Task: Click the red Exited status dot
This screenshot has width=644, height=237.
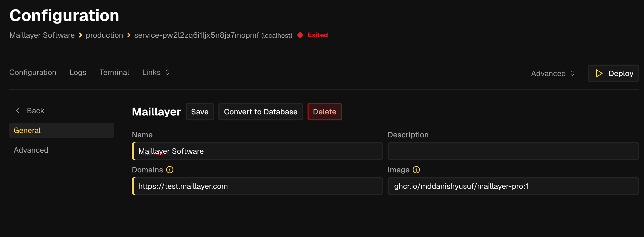Action: click(x=300, y=35)
